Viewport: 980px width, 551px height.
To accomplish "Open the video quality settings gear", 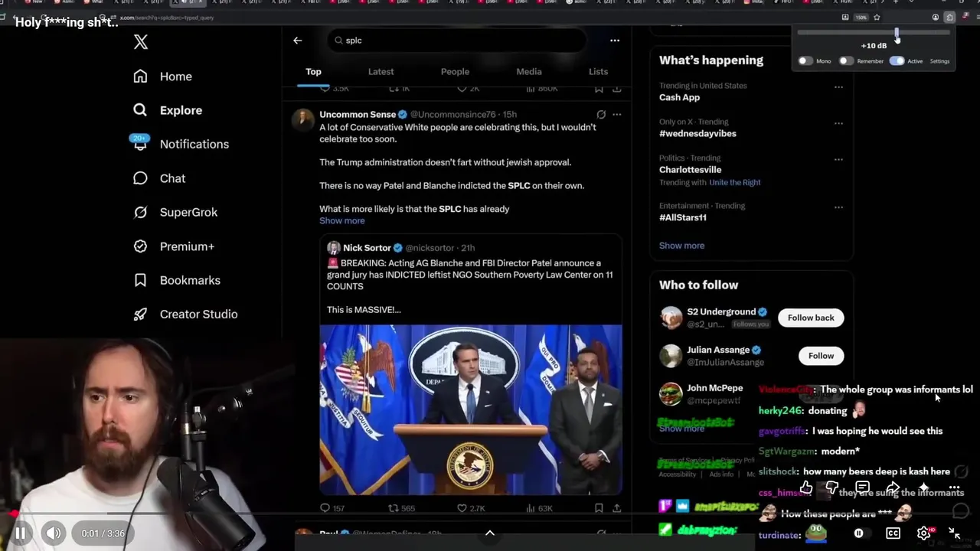I will (x=924, y=533).
